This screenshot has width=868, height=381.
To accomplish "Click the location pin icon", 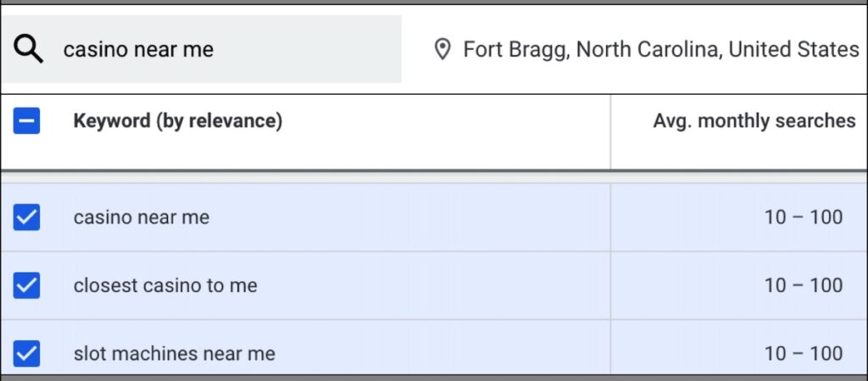I will 442,50.
